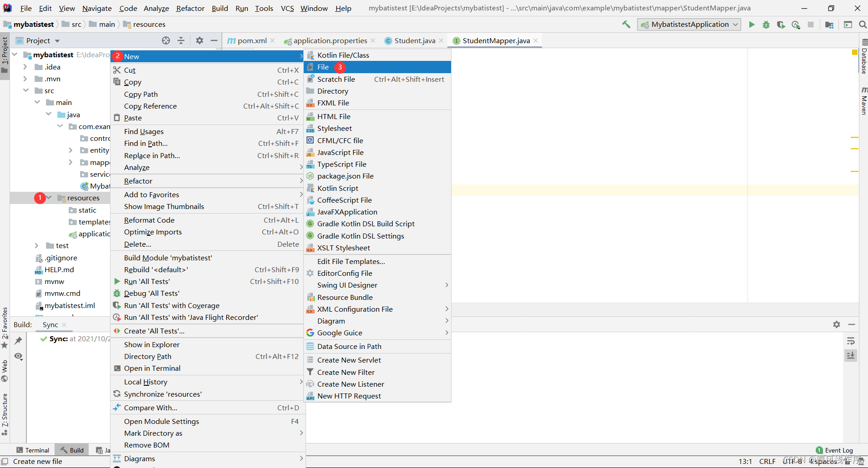This screenshot has height=468, width=868.
Task: Open the Favorites sidebar tab
Action: point(5,328)
